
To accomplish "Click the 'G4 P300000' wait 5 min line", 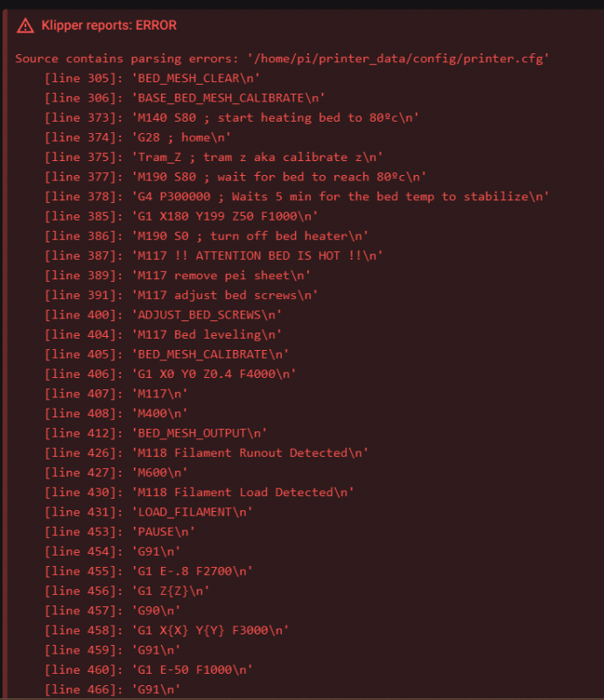I will 297,196.
